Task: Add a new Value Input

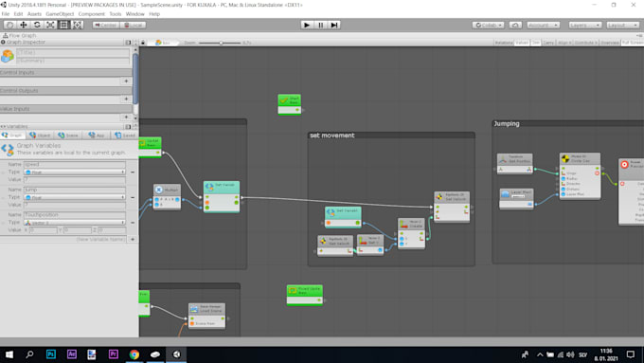Action: click(126, 118)
